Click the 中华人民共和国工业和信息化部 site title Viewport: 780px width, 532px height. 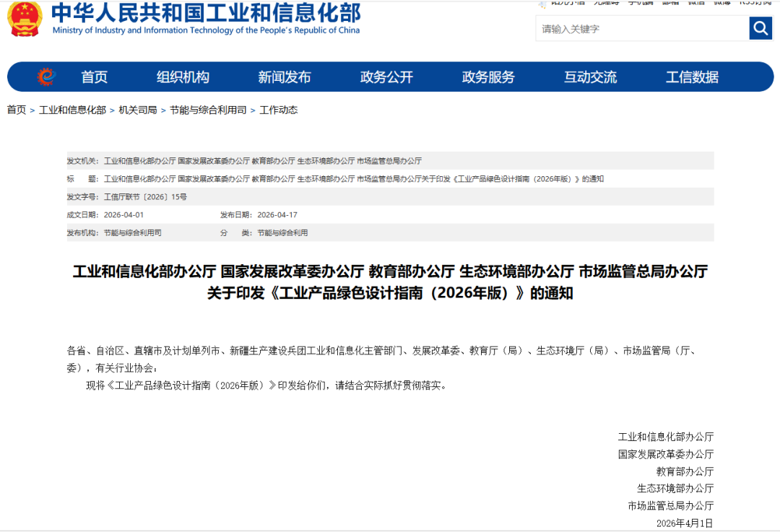(x=206, y=13)
